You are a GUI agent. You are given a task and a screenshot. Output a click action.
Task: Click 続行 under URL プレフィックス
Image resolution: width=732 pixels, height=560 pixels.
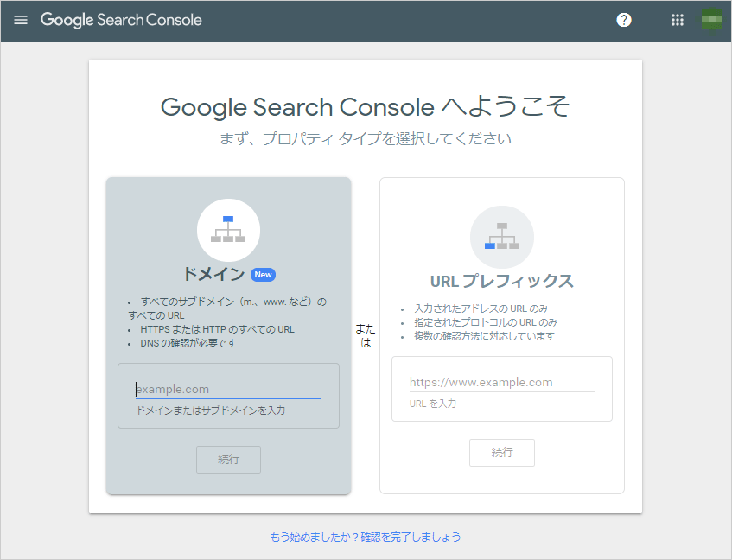(x=501, y=452)
